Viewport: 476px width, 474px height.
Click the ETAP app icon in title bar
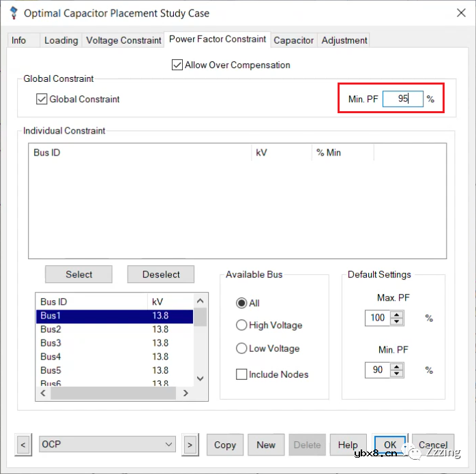[13, 13]
